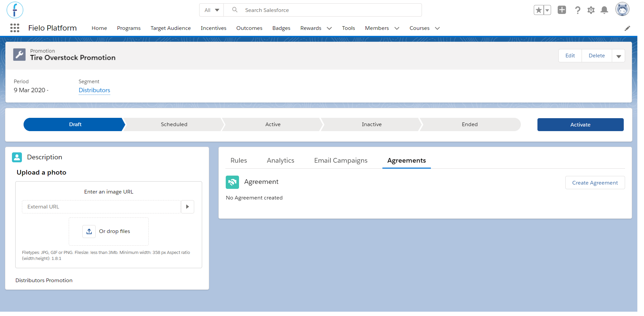Open the Tools nav item

(x=349, y=28)
